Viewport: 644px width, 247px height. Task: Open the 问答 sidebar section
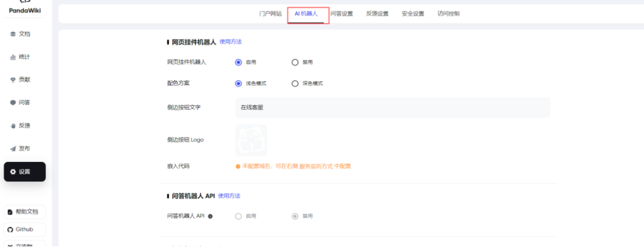pos(20,103)
